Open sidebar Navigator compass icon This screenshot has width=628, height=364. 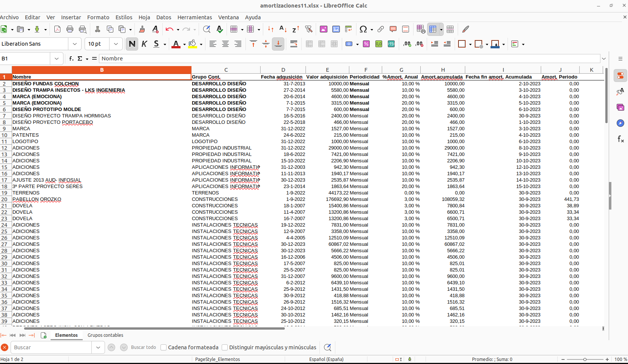click(620, 123)
